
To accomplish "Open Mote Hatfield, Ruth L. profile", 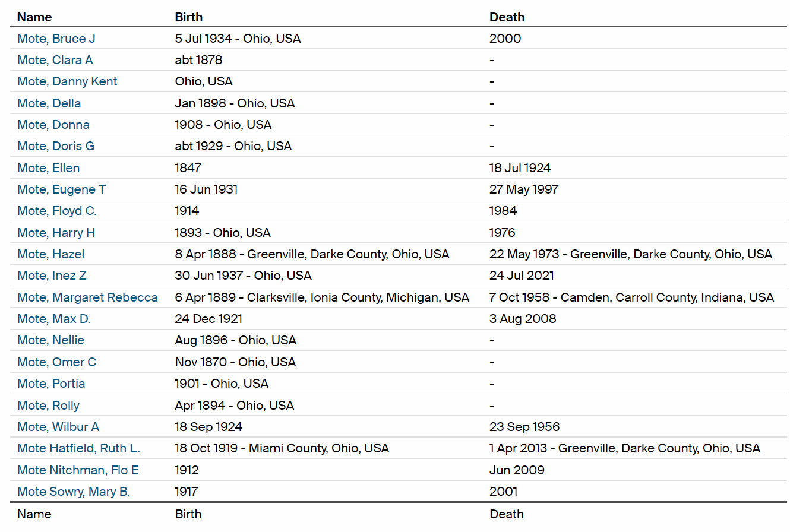I will coord(78,448).
